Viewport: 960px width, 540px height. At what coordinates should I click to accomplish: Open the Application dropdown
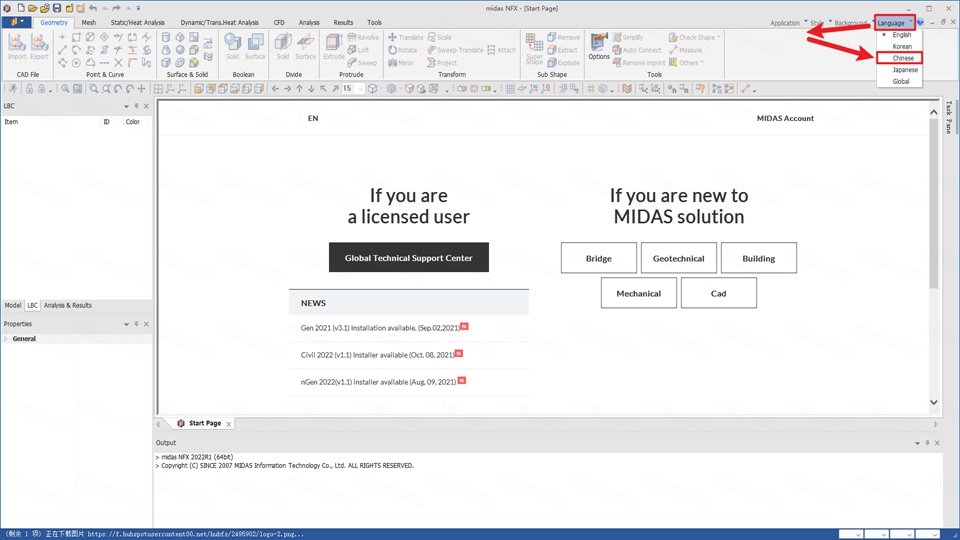(x=788, y=23)
